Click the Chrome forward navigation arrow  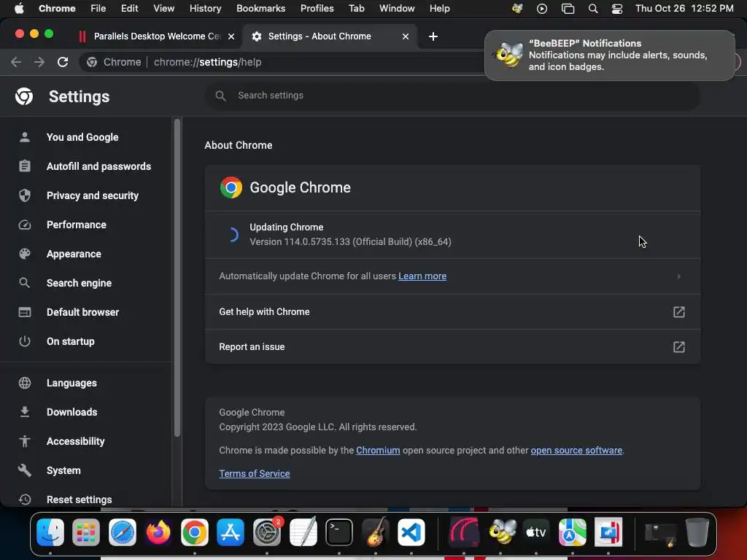click(39, 62)
